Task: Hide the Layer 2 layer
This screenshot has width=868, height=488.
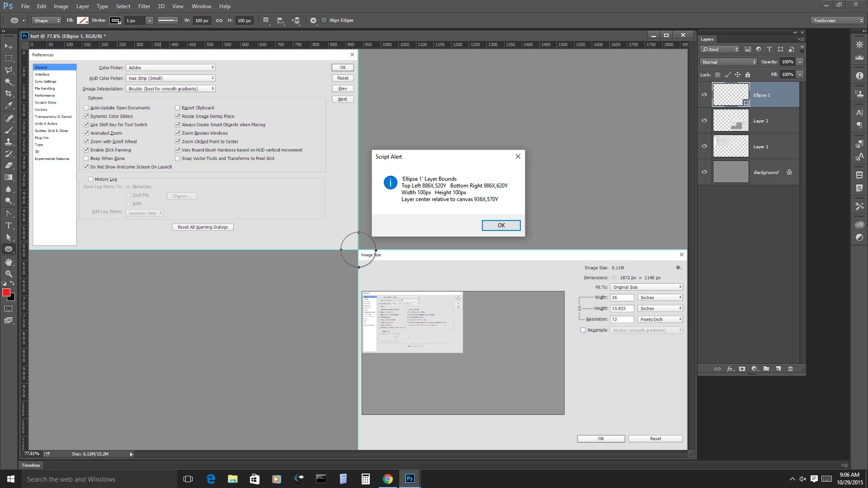Action: coord(704,121)
